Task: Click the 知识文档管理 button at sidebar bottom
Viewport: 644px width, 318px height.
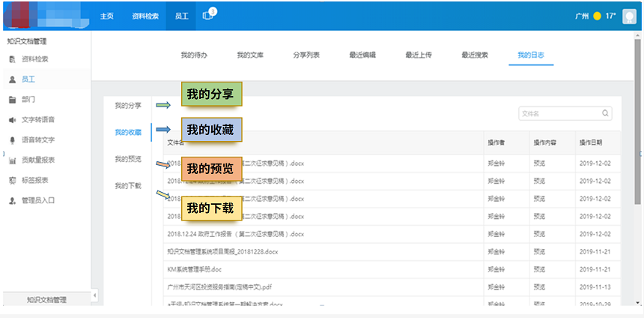Action: tap(46, 299)
